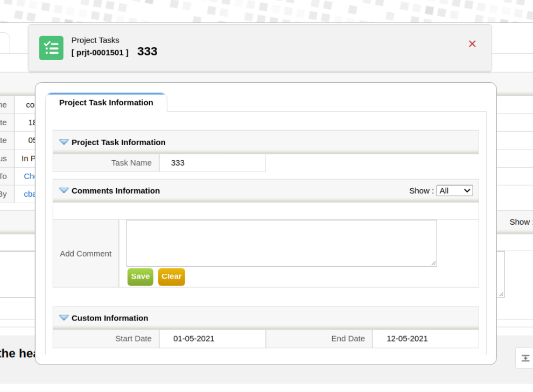Click the bold 333 title in header
The width and height of the screenshot is (533, 392).
pos(147,52)
